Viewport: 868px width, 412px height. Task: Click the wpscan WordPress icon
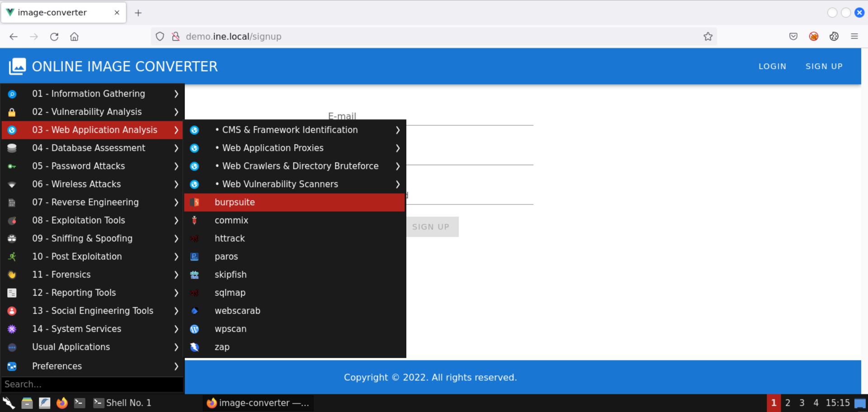[x=194, y=329]
